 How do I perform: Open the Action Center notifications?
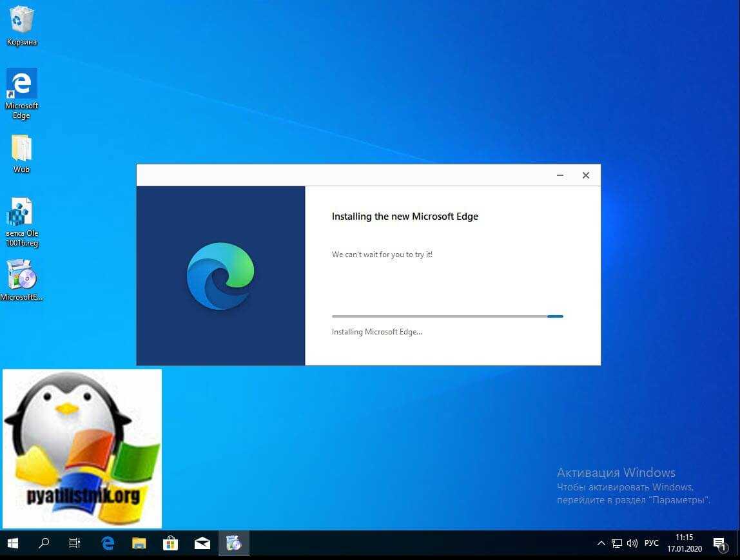tap(719, 543)
